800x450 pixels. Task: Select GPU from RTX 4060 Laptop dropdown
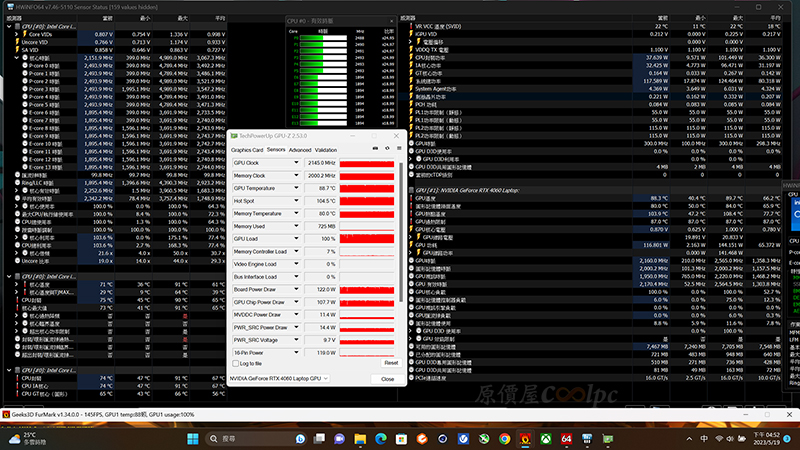[279, 379]
